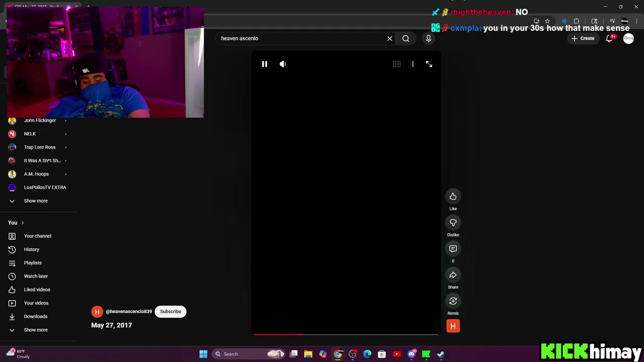Open the Chrome three-dot menu

(x=636, y=21)
